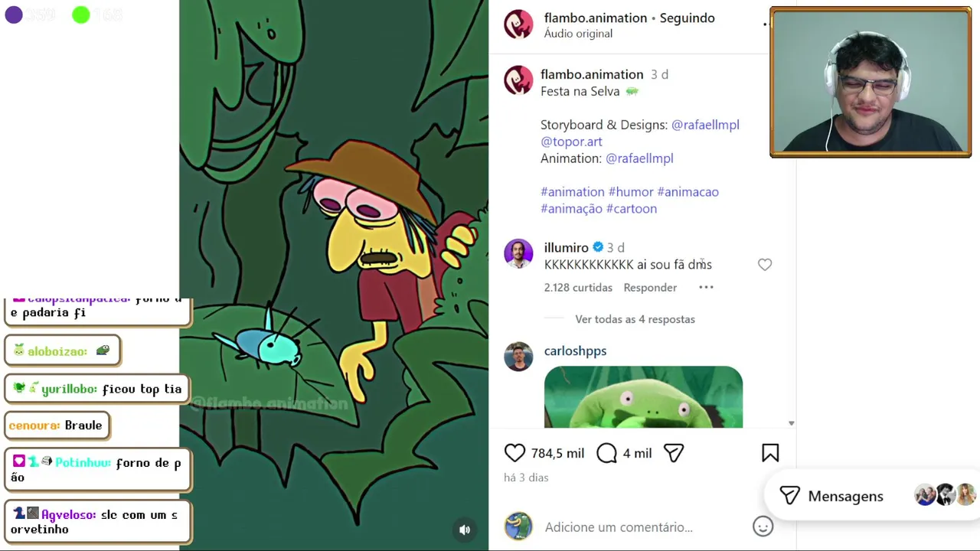Open the frog GIF in carloshpps' comment
The image size is (980, 551).
[x=643, y=397]
